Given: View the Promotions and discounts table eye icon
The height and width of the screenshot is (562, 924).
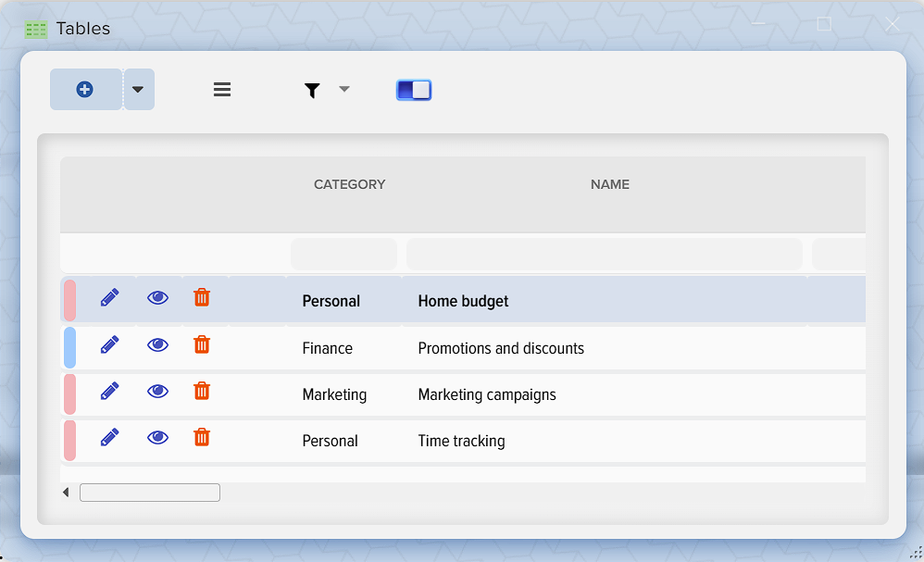Looking at the screenshot, I should click(157, 344).
